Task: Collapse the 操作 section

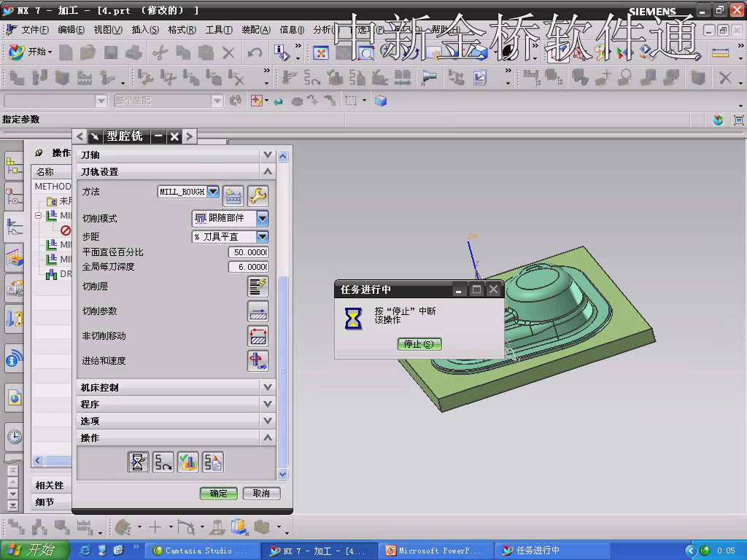Action: tap(268, 437)
